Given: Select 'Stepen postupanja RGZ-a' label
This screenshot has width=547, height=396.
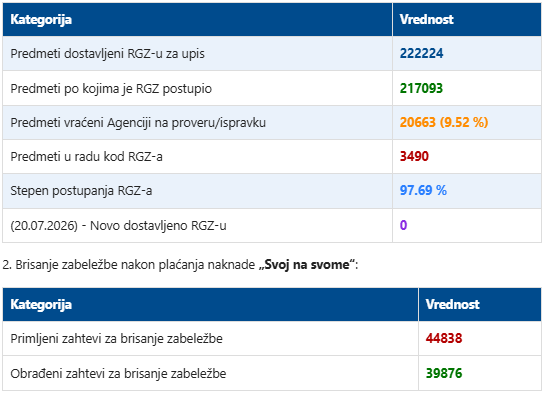Looking at the screenshot, I should tap(81, 191).
